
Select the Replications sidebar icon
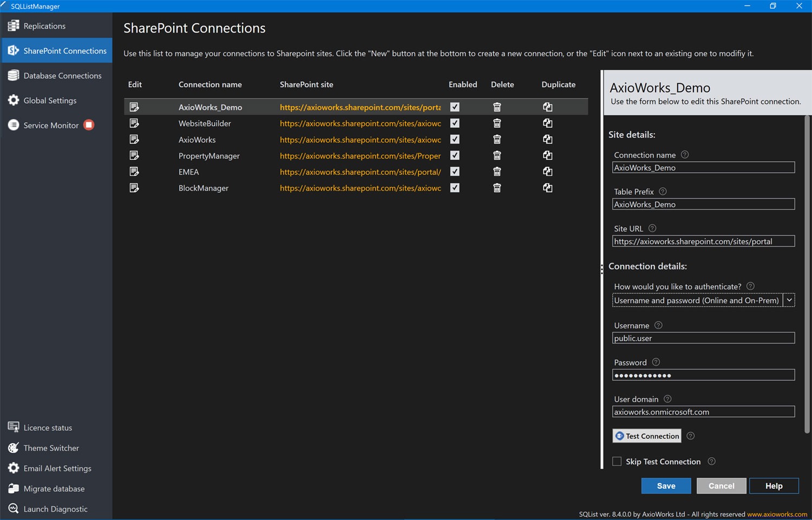click(12, 25)
